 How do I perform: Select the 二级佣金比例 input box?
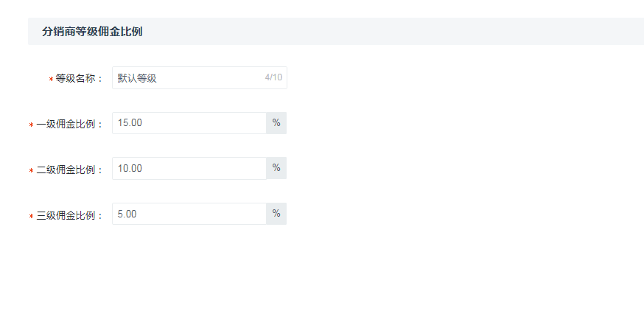tap(189, 169)
